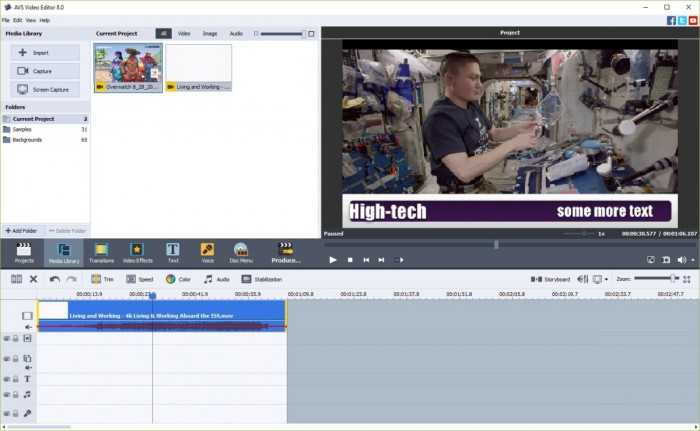Go to next frame
The height and width of the screenshot is (431, 700).
pyautogui.click(x=381, y=259)
